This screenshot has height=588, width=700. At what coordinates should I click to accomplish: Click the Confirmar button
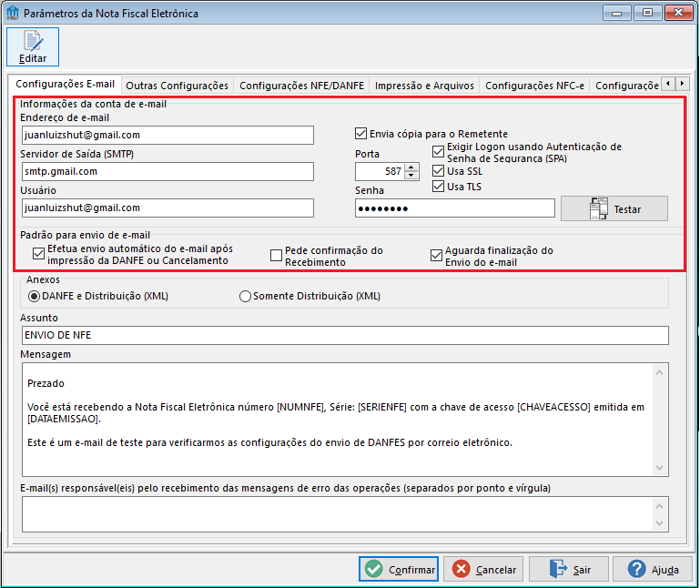pyautogui.click(x=398, y=569)
